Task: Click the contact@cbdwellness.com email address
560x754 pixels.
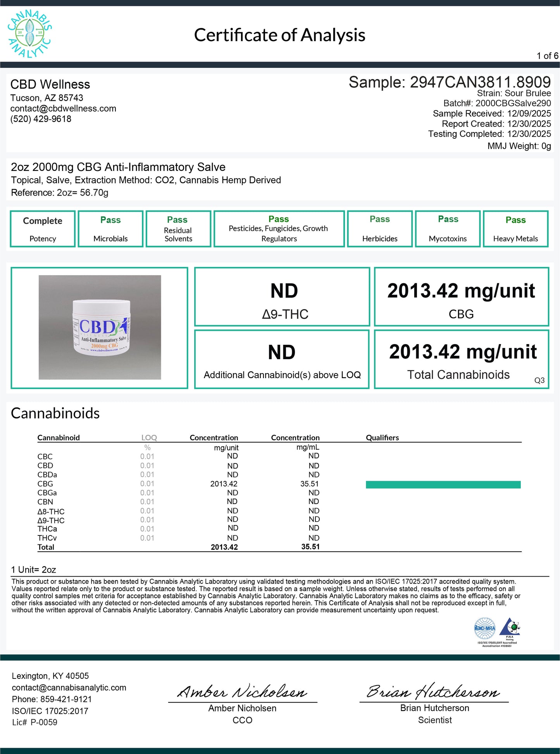Action: [x=63, y=108]
